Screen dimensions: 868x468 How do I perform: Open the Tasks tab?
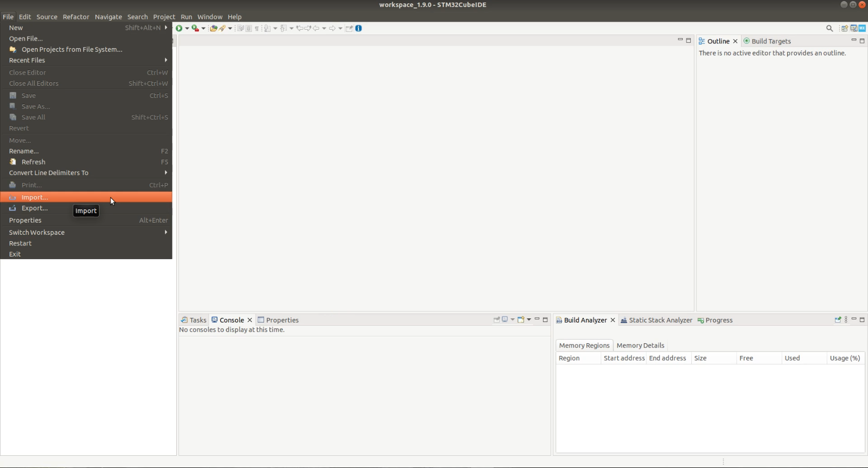pos(194,320)
